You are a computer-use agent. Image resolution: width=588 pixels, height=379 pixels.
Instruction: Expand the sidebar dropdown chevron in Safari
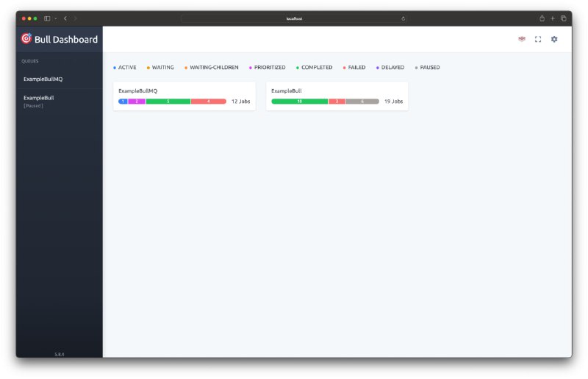pos(55,18)
